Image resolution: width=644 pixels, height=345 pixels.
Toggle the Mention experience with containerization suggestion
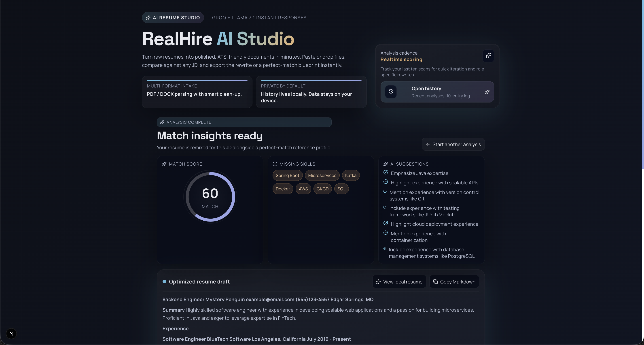click(385, 232)
